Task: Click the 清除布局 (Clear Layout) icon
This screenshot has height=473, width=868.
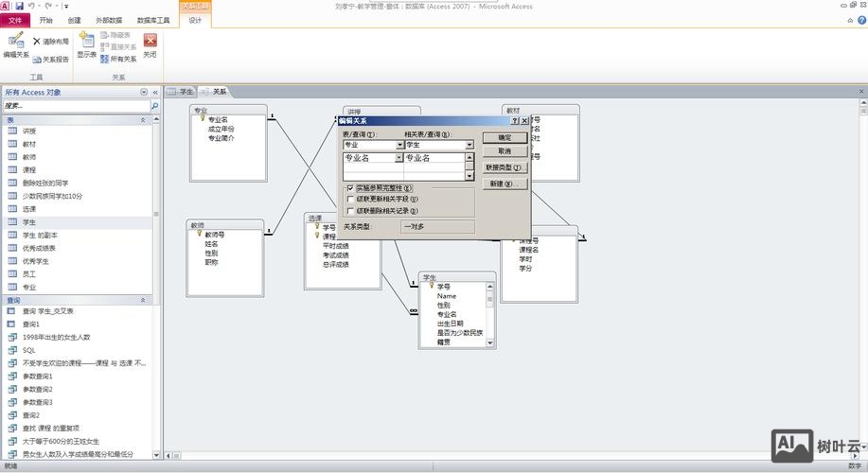Action: (50, 42)
